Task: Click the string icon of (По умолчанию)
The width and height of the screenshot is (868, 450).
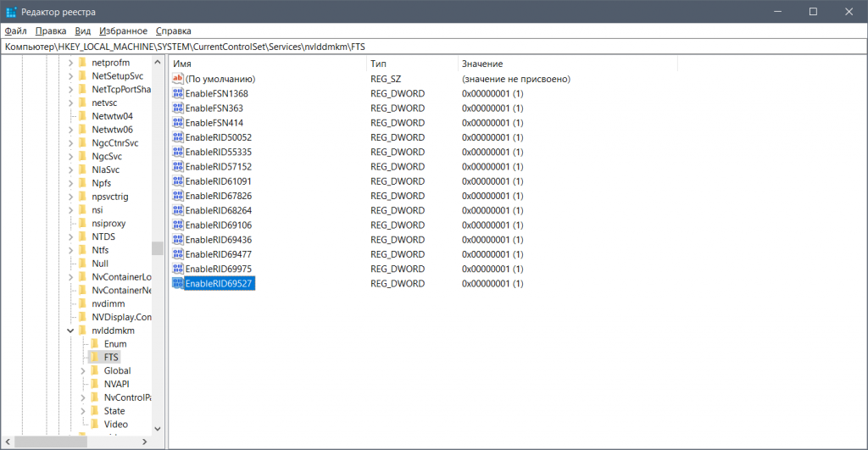Action: pyautogui.click(x=178, y=79)
